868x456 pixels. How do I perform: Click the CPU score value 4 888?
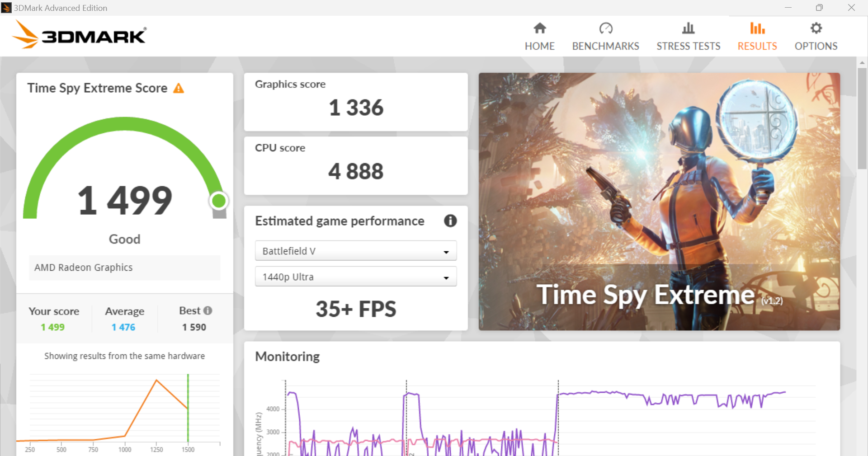[356, 171]
